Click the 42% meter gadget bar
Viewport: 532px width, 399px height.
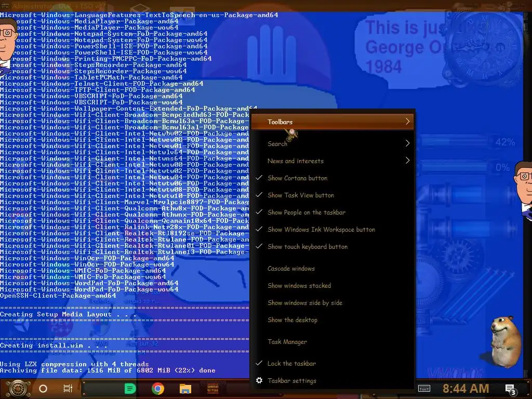[454, 142]
